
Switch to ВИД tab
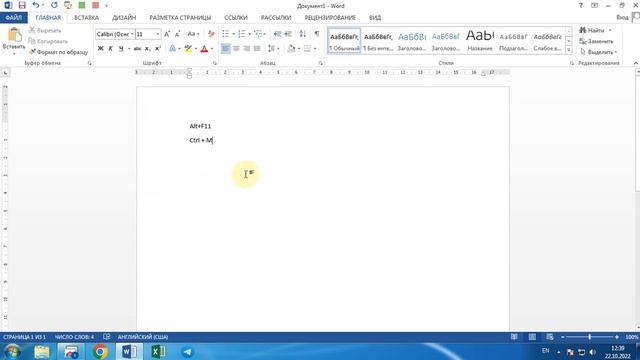(x=375, y=18)
